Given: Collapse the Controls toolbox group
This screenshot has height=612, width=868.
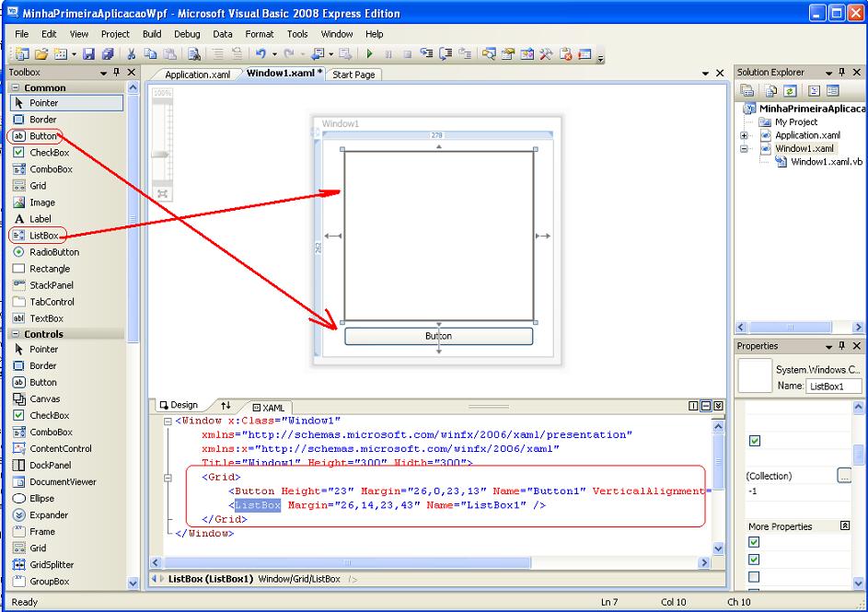Looking at the screenshot, I should point(16,334).
